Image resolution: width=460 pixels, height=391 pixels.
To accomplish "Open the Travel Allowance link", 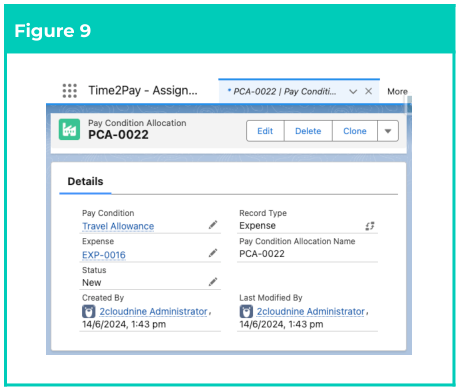I will point(118,226).
